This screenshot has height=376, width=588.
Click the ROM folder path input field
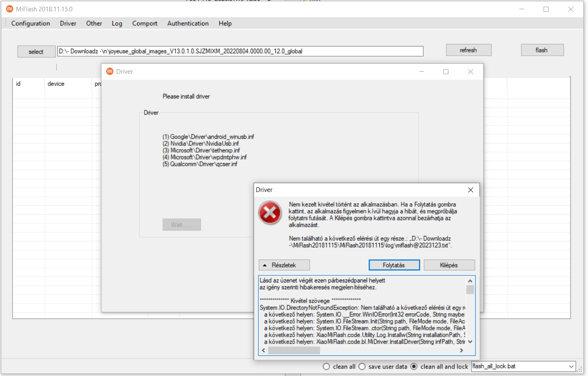click(240, 51)
